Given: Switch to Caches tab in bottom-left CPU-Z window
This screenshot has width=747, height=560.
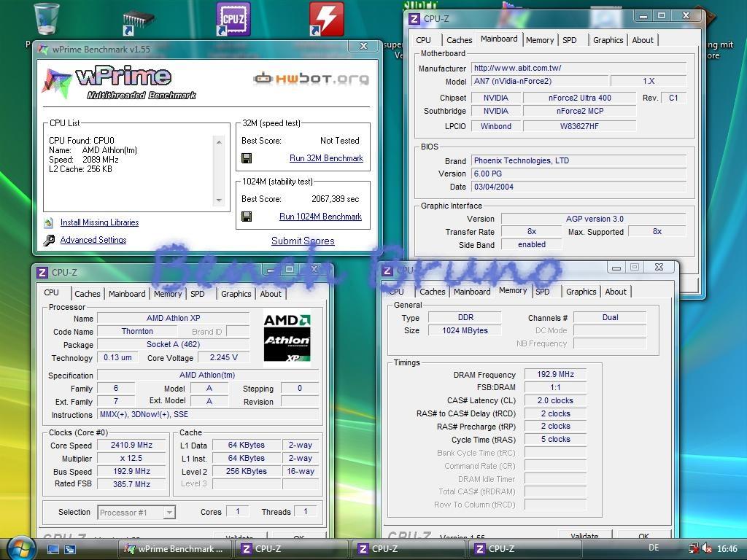Looking at the screenshot, I should (88, 294).
